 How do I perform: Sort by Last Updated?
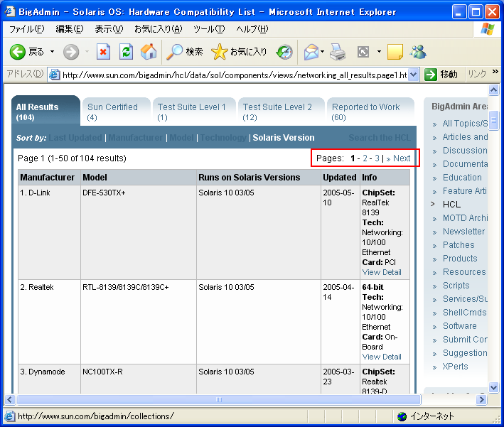[x=75, y=138]
